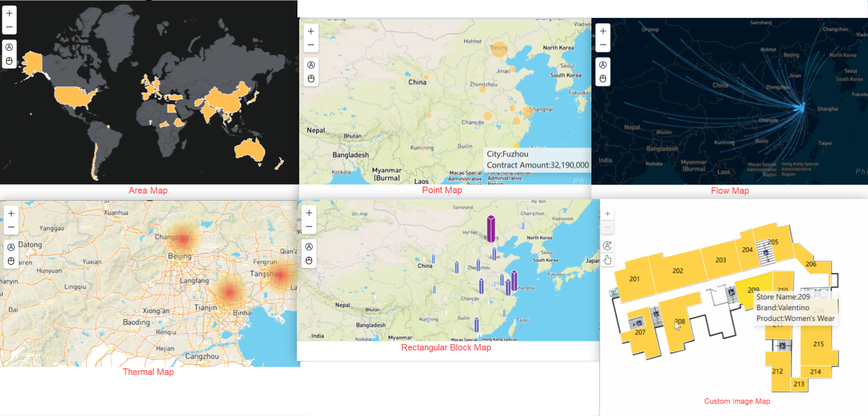Toggle the mouse icon on Area Map
The height and width of the screenshot is (416, 868).
pos(9,61)
